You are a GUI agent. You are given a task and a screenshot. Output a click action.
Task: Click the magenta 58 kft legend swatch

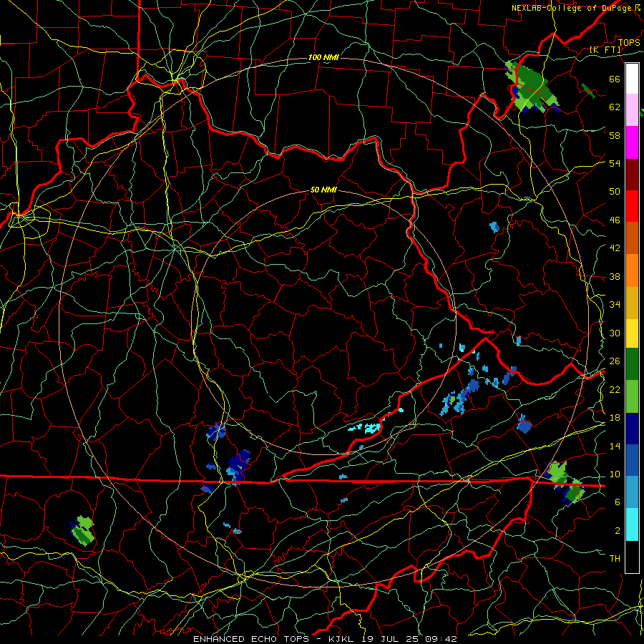coord(632,142)
